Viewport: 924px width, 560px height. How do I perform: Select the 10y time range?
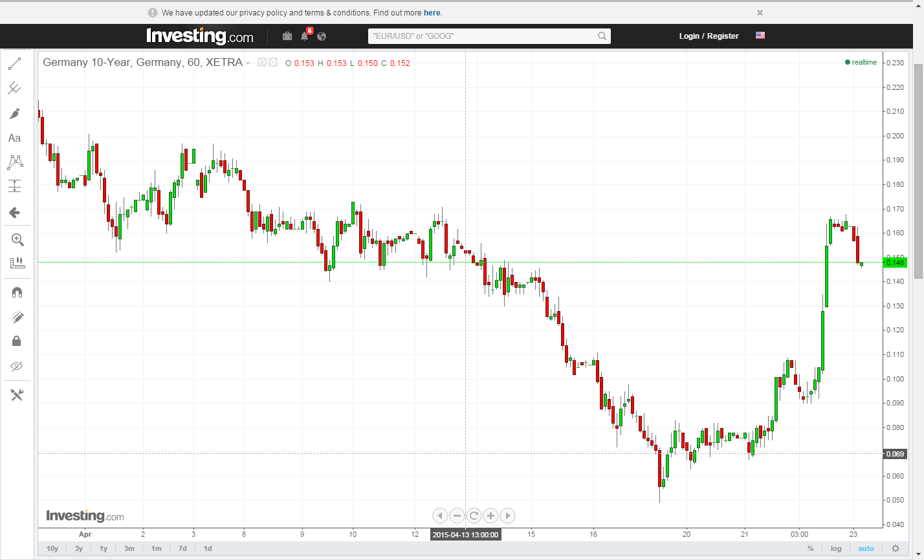52,548
